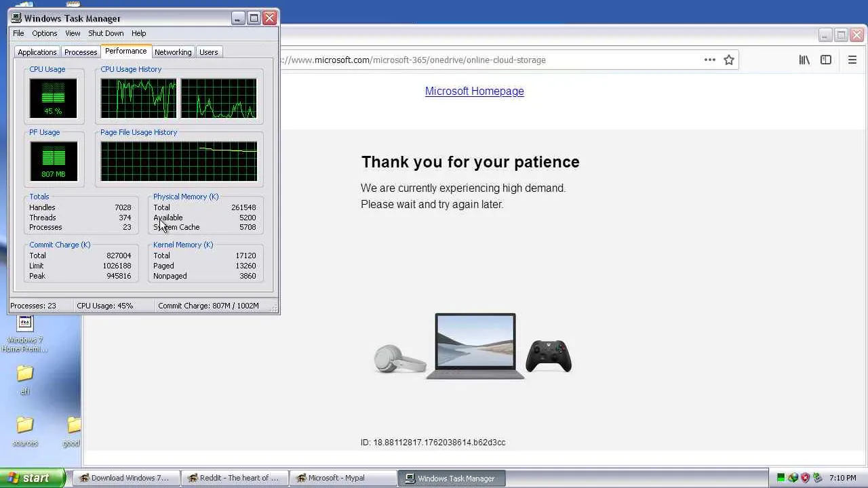
Task: Open the File menu in Task Manager
Action: click(18, 33)
